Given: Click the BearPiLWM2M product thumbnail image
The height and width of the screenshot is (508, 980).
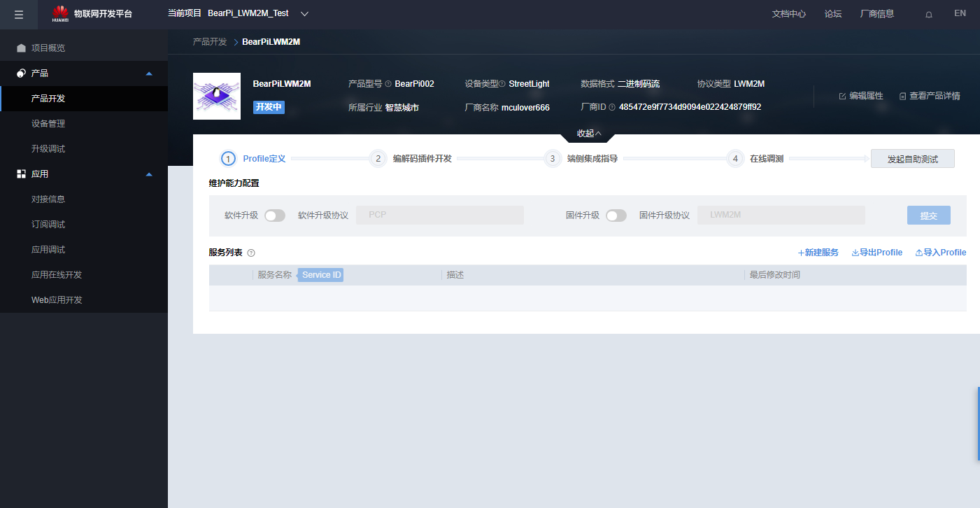Looking at the screenshot, I should pyautogui.click(x=217, y=96).
